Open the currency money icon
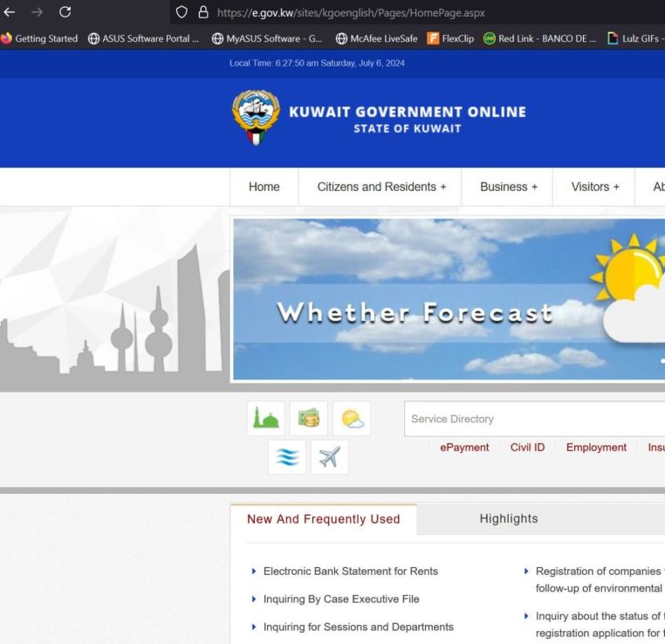Image resolution: width=665 pixels, height=644 pixels. click(x=308, y=419)
